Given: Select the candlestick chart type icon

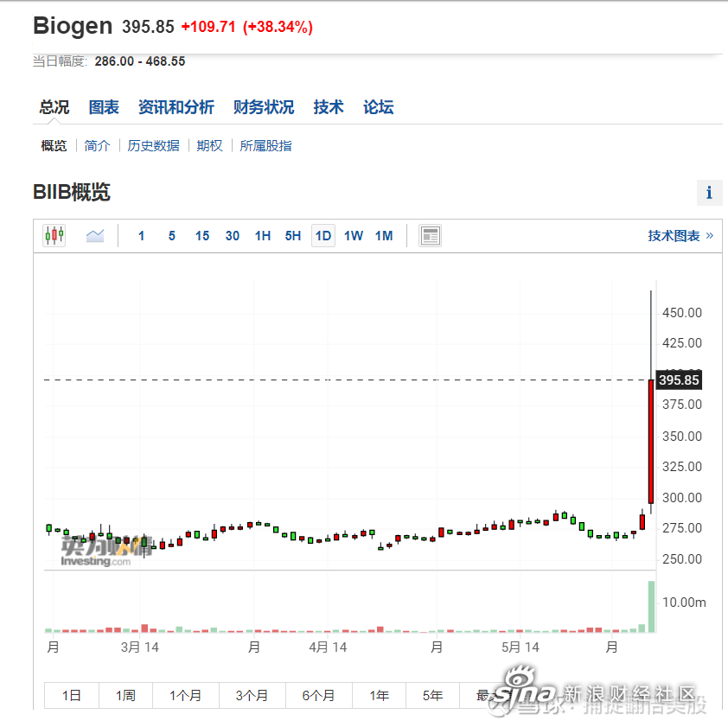Looking at the screenshot, I should tap(54, 235).
